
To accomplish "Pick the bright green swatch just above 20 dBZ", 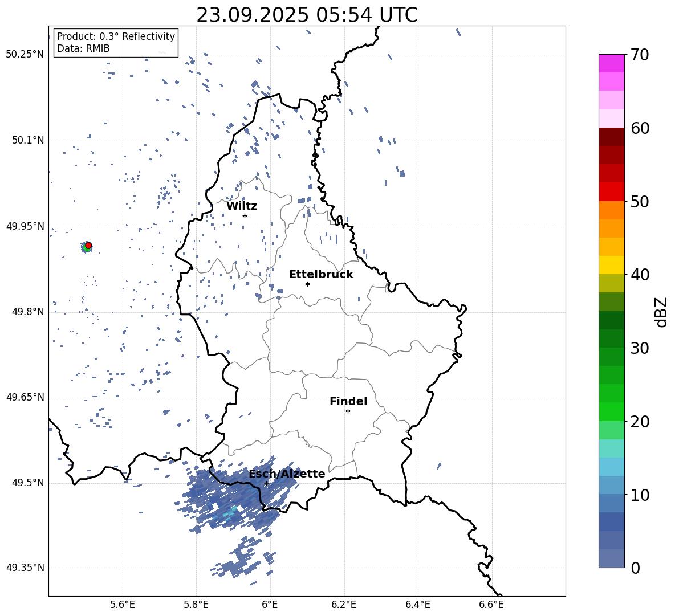I will (x=611, y=411).
